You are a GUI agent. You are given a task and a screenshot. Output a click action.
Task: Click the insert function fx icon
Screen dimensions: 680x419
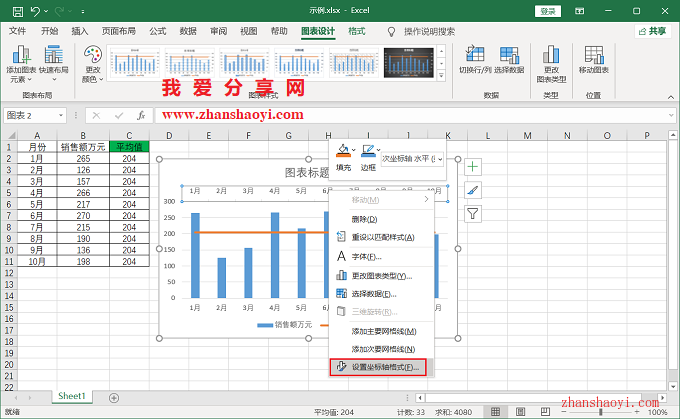(x=141, y=115)
